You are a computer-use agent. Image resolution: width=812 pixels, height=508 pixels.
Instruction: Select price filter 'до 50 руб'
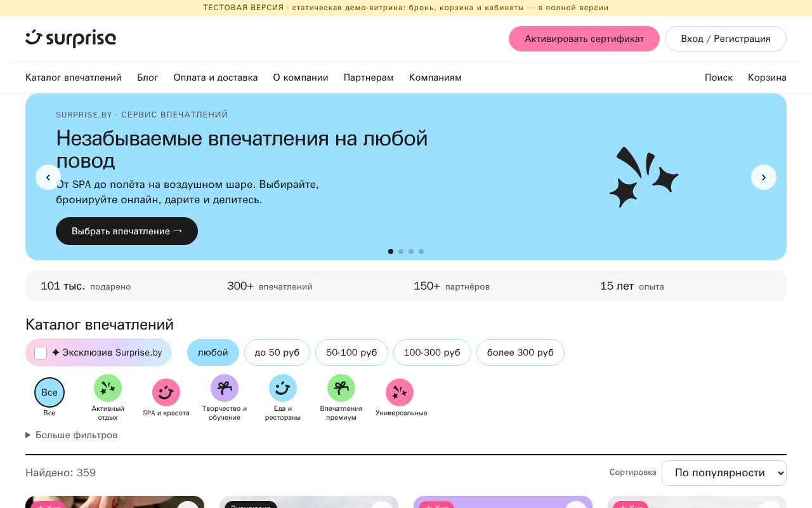pos(277,352)
